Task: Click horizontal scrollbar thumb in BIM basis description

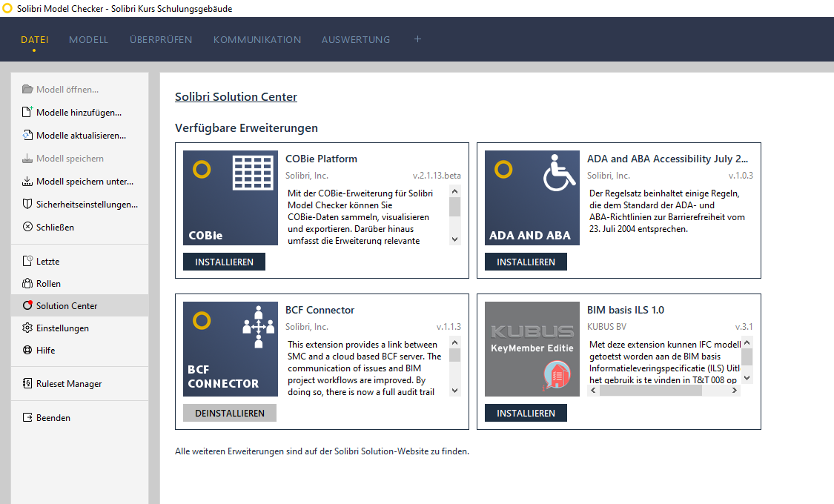Action: (x=650, y=390)
